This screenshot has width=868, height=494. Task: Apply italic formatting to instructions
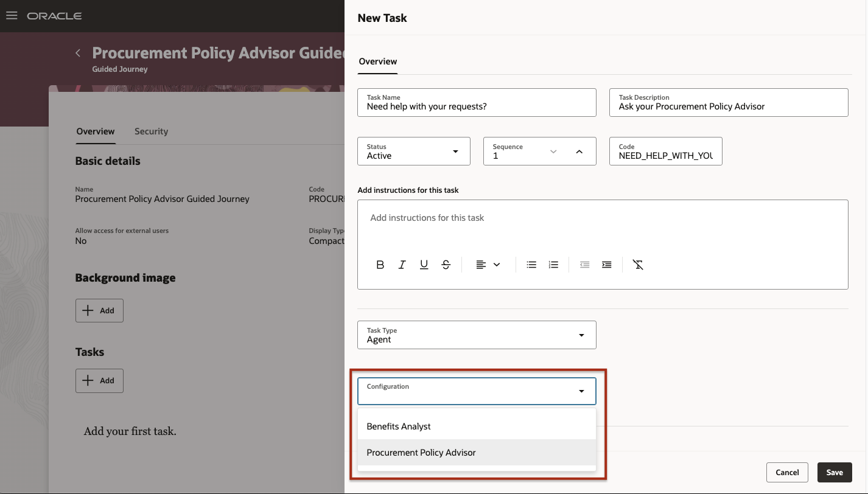click(402, 265)
